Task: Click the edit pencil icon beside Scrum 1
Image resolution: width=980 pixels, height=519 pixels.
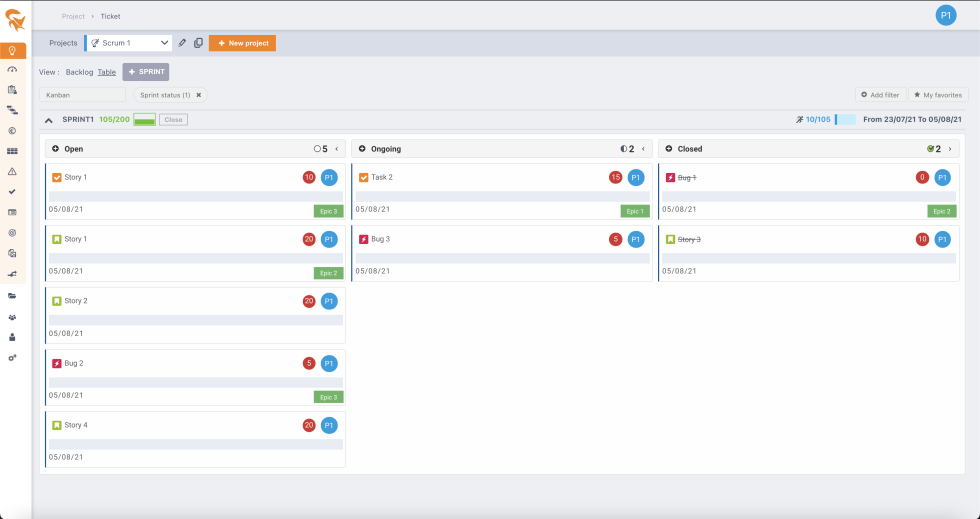Action: 182,43
